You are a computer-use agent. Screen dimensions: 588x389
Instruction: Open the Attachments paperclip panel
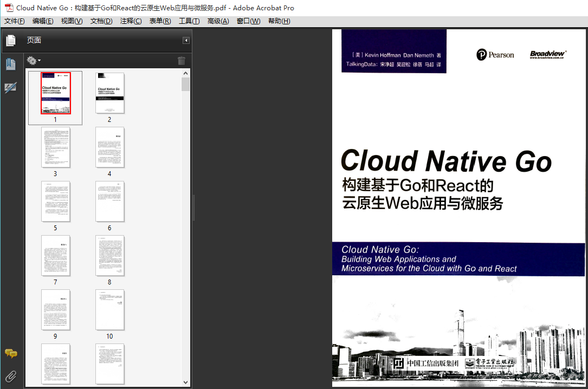pyautogui.click(x=11, y=376)
